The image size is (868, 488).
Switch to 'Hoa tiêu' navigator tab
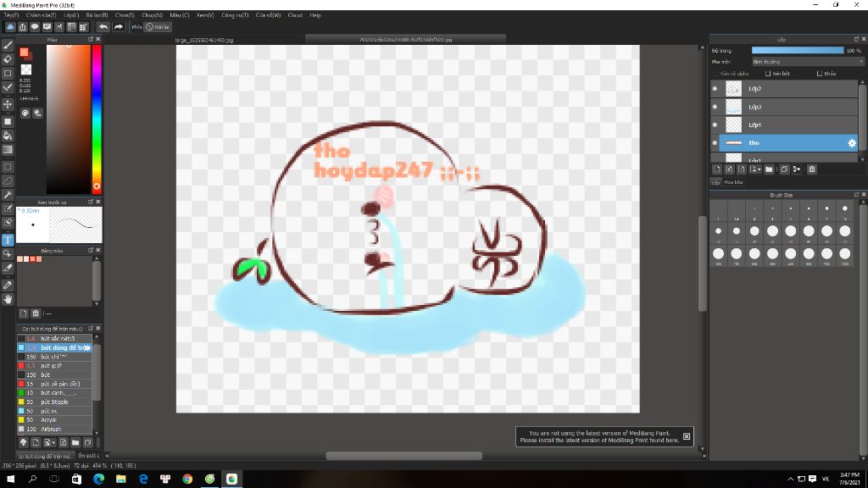pos(733,182)
